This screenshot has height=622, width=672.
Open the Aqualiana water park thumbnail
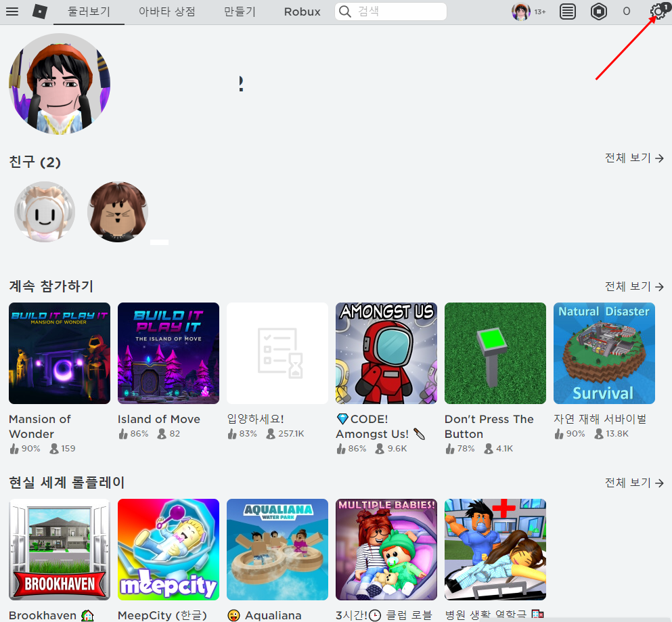[277, 550]
